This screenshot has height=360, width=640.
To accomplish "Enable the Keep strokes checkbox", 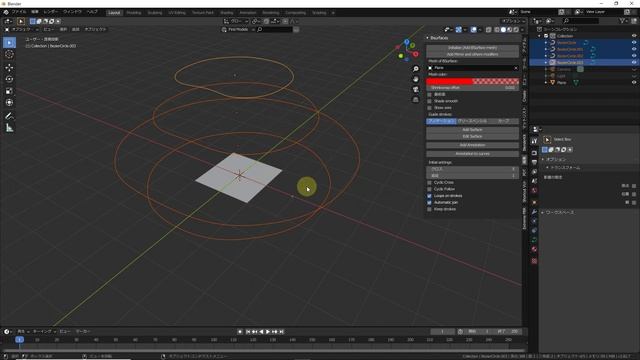I will pyautogui.click(x=429, y=209).
